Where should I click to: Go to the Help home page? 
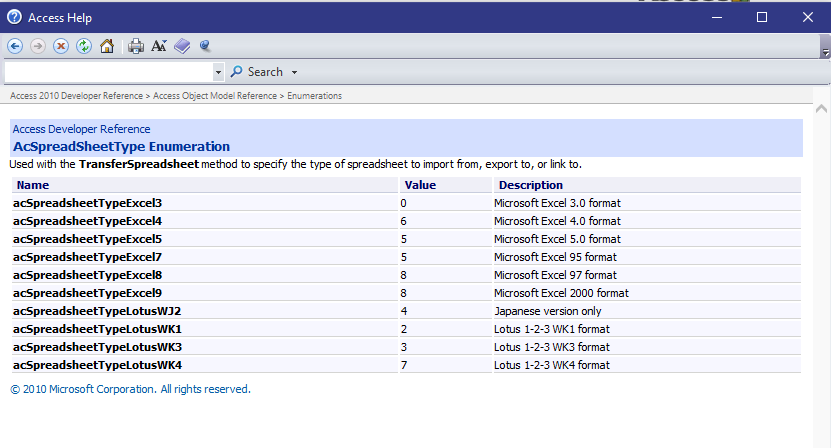click(107, 46)
